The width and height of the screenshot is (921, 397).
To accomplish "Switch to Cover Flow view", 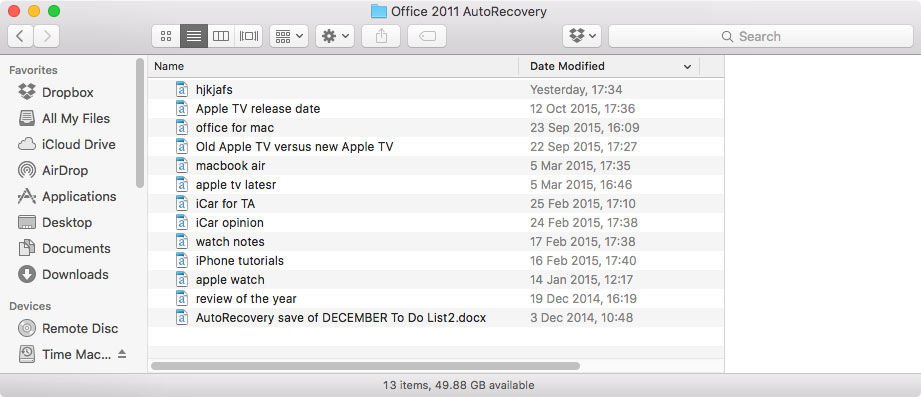I will 248,36.
